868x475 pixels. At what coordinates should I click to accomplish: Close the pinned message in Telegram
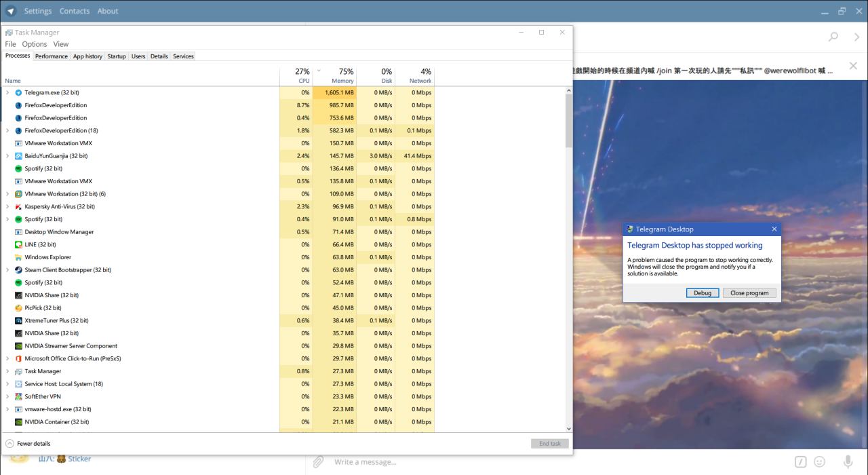pyautogui.click(x=853, y=66)
